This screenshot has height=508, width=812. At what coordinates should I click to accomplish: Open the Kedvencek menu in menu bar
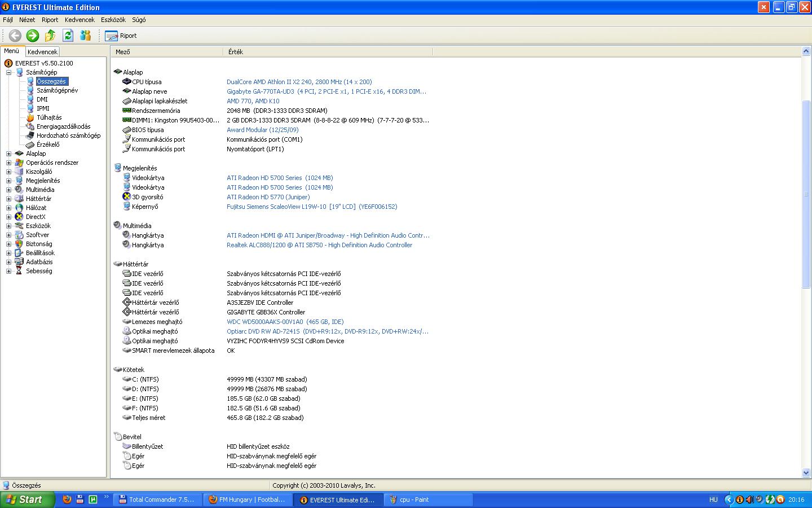coord(80,20)
